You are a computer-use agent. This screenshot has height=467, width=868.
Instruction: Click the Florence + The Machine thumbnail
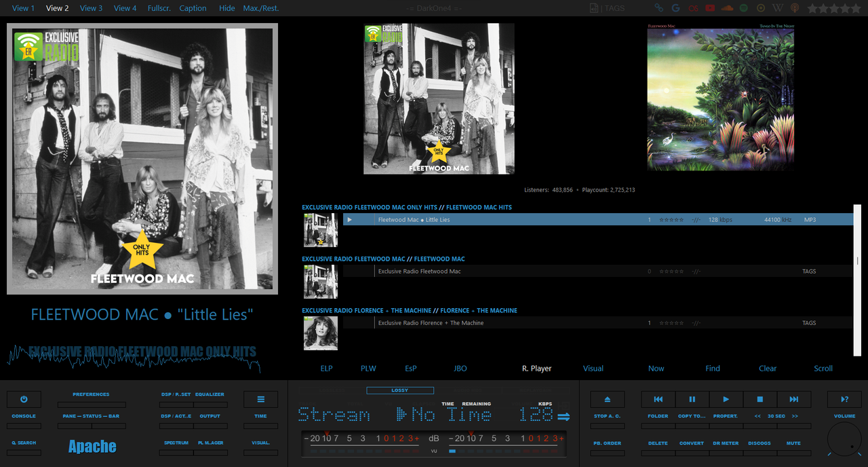point(321,333)
